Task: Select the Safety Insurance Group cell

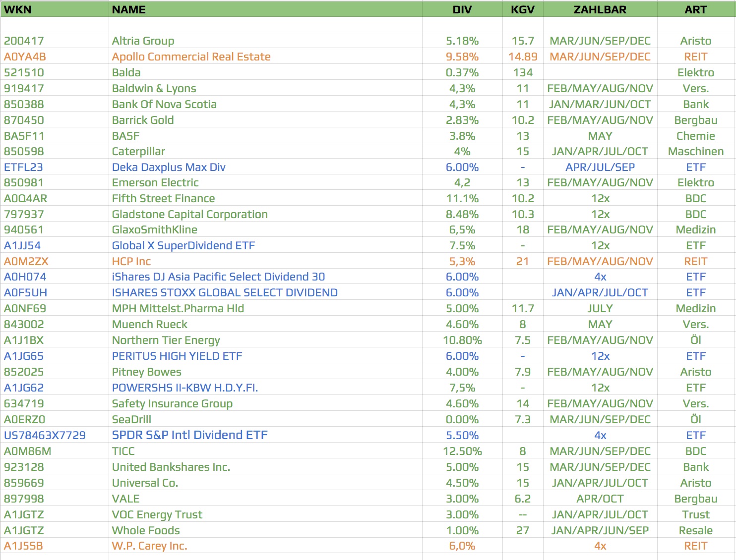Action: (x=265, y=403)
